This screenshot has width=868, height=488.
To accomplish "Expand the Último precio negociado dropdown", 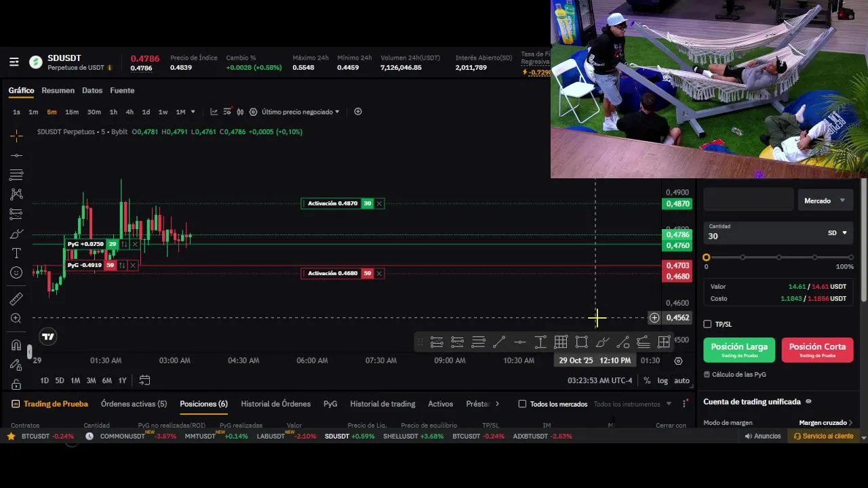I will click(300, 112).
